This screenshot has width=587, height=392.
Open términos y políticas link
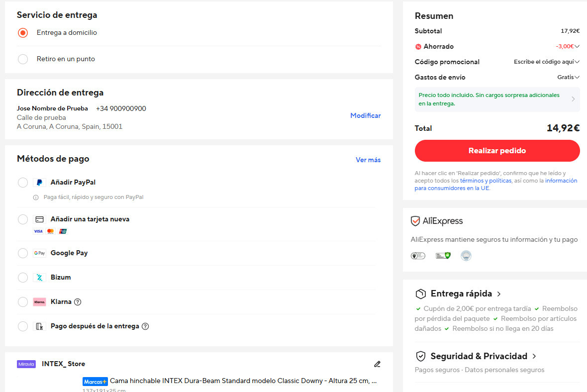click(486, 181)
